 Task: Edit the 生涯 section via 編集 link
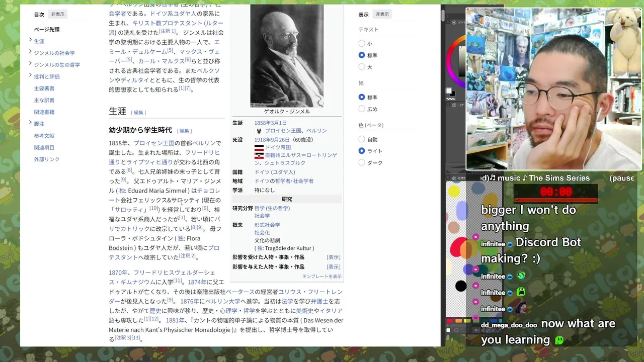138,113
